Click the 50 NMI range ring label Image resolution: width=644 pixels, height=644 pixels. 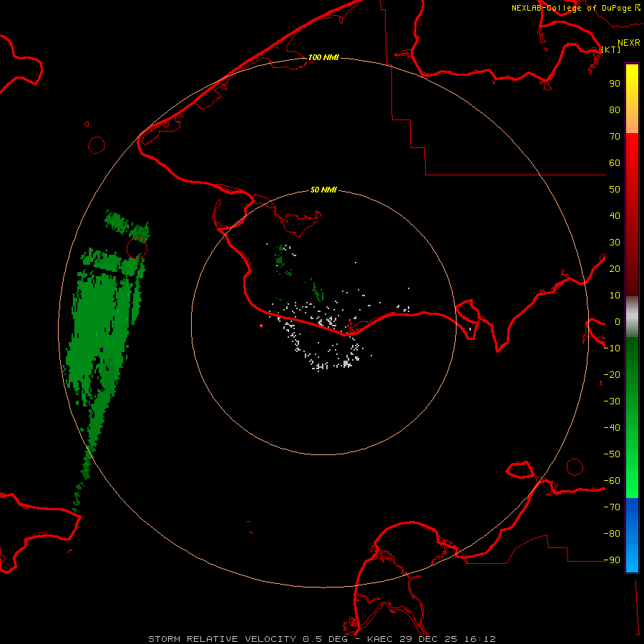(323, 190)
